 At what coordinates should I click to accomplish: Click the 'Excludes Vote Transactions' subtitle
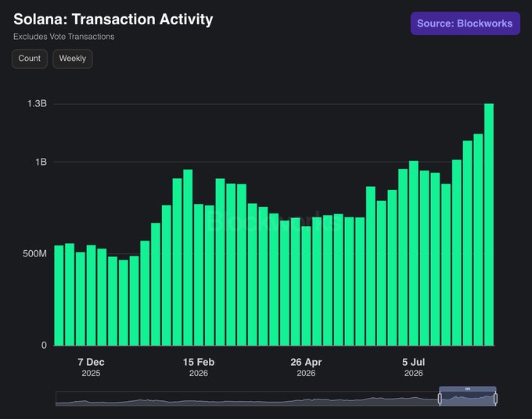(x=64, y=37)
